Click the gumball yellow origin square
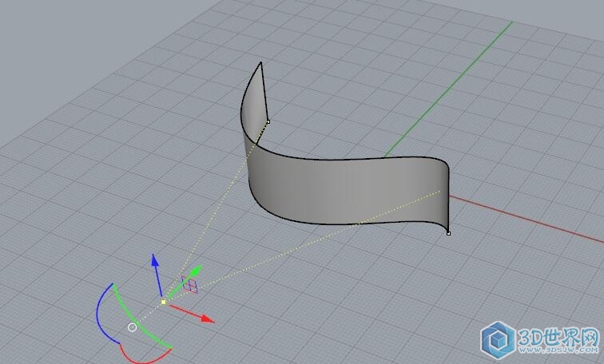604x364 pixels. [x=163, y=303]
